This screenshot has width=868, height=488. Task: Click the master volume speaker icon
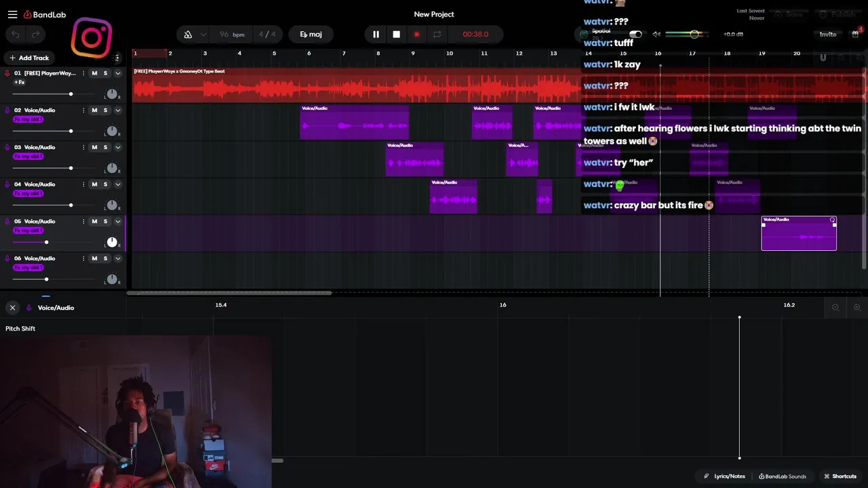pyautogui.click(x=656, y=34)
